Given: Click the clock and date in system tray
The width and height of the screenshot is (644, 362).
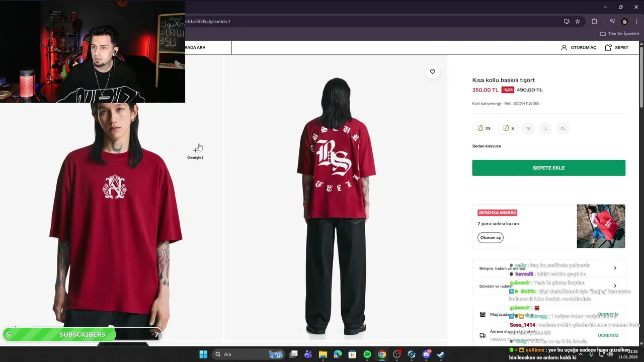Looking at the screenshot, I should tap(629, 354).
